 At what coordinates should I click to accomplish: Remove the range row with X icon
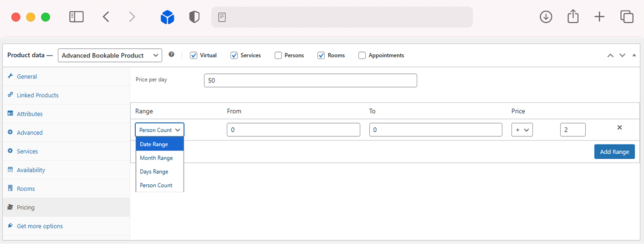point(619,128)
